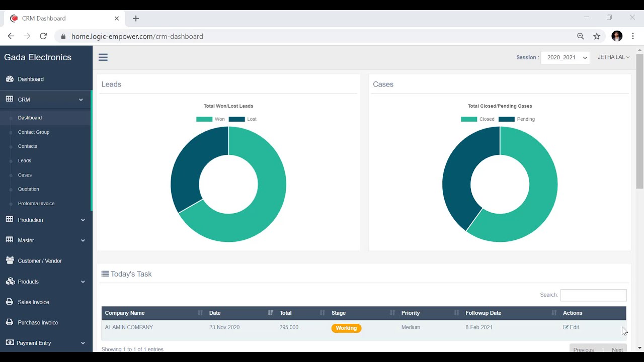Toggle Closed legend in Cases chart
Screen dimensions: 644x362
(x=477, y=119)
